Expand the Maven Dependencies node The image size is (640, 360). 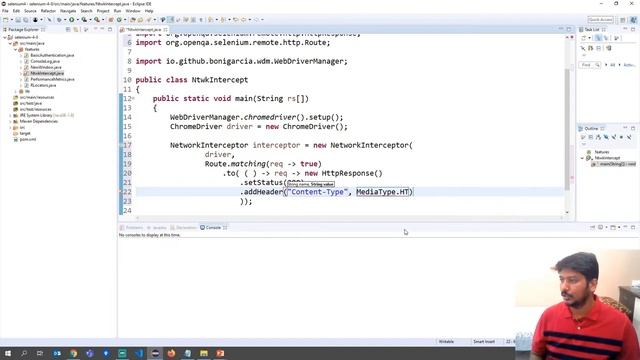tap(10, 121)
